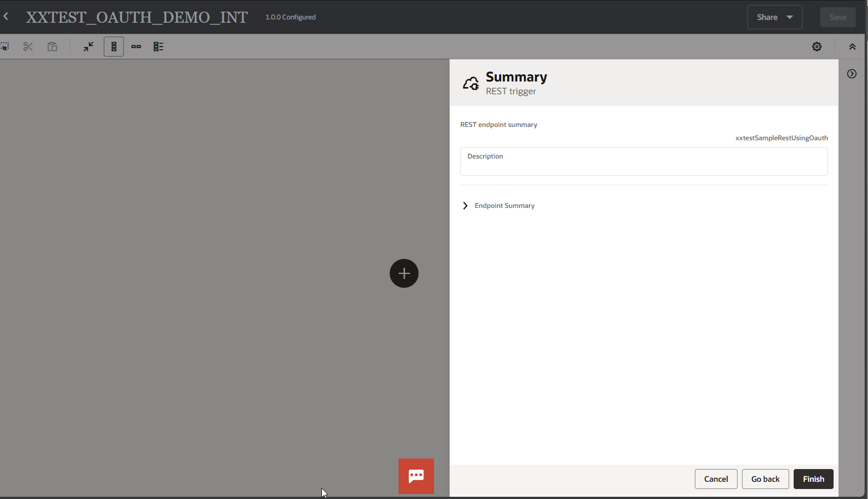Click Finish to complete the trigger setup

[x=813, y=478]
